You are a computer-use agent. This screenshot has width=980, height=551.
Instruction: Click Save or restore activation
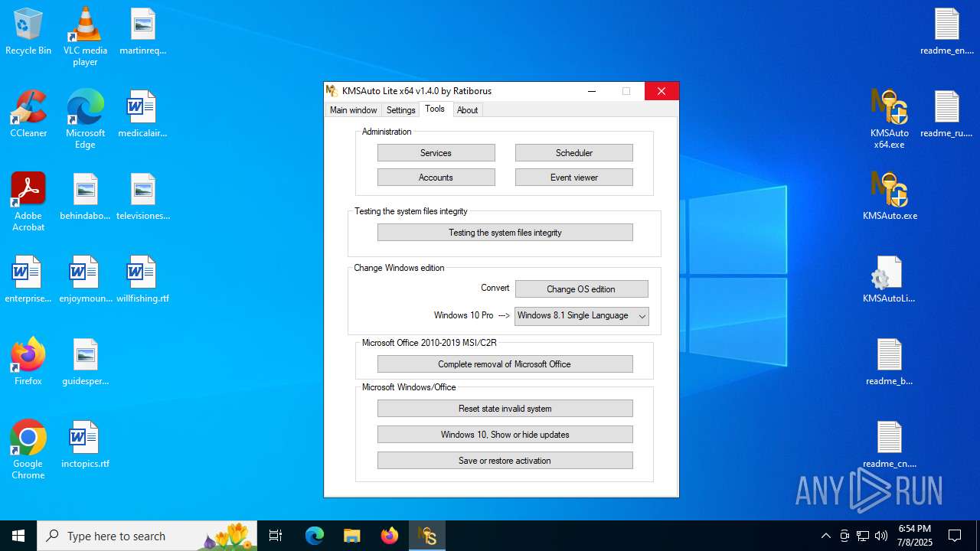505,461
